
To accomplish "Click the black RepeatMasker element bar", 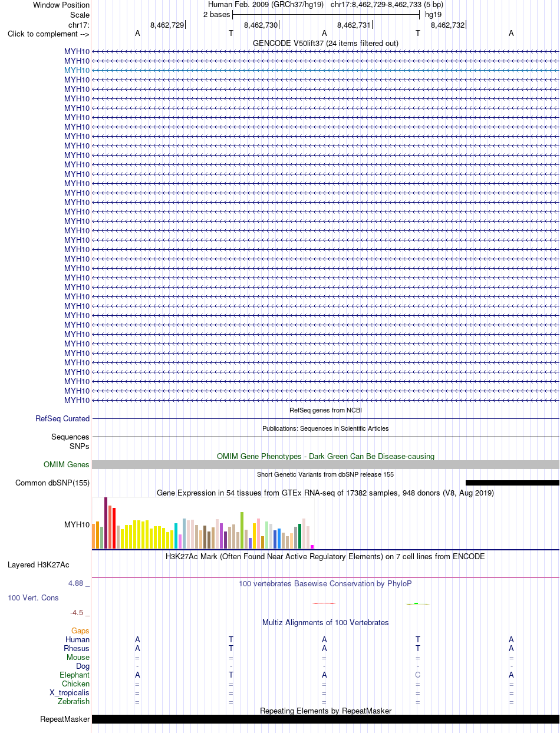I will click(x=325, y=719).
